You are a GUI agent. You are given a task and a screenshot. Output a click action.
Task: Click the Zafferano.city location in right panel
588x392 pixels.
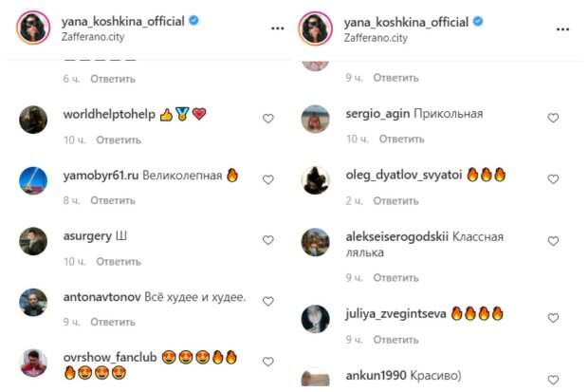tap(376, 38)
